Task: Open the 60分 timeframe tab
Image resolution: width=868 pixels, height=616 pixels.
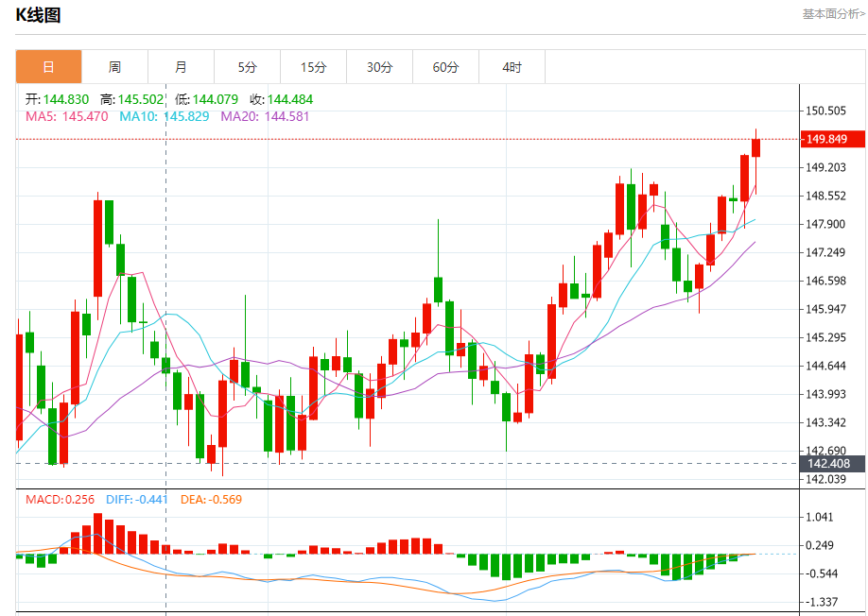Action: pos(445,67)
